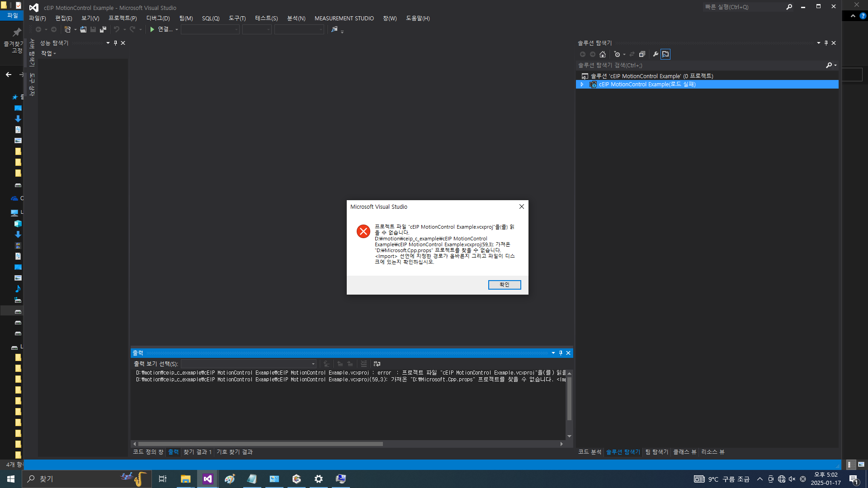This screenshot has width=868, height=488.
Task: Switch to the 찾기 결과 1 tab
Action: [197, 452]
